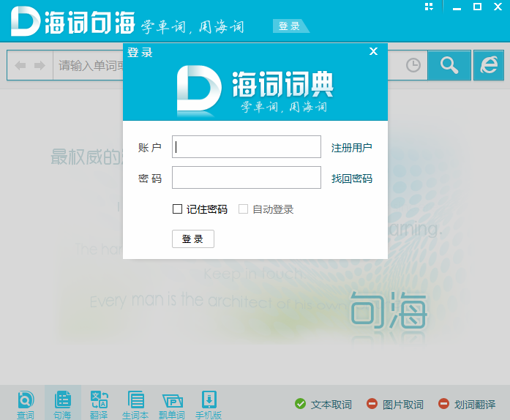Open the search history clock icon
The image size is (510, 420).
tap(413, 65)
